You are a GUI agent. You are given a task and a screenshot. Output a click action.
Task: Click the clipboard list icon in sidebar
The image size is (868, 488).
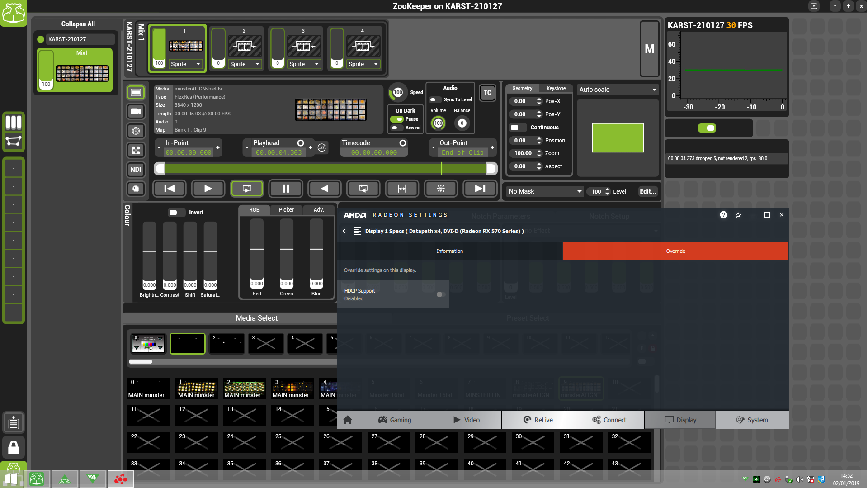14,423
